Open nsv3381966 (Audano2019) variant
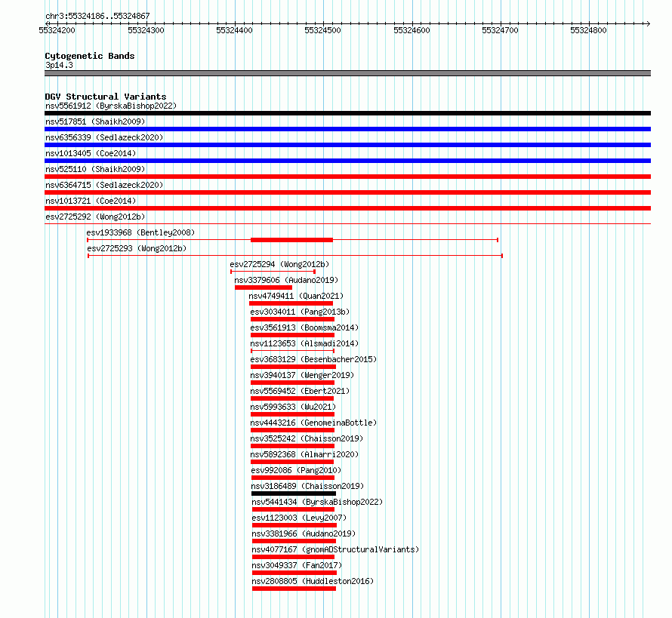Viewport: 672px width, 618px height. (304, 533)
